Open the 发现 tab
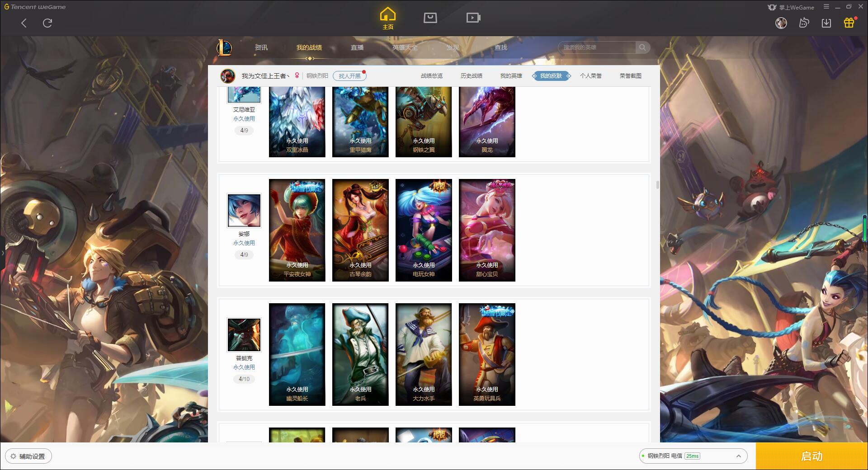This screenshot has height=470, width=868. (453, 47)
